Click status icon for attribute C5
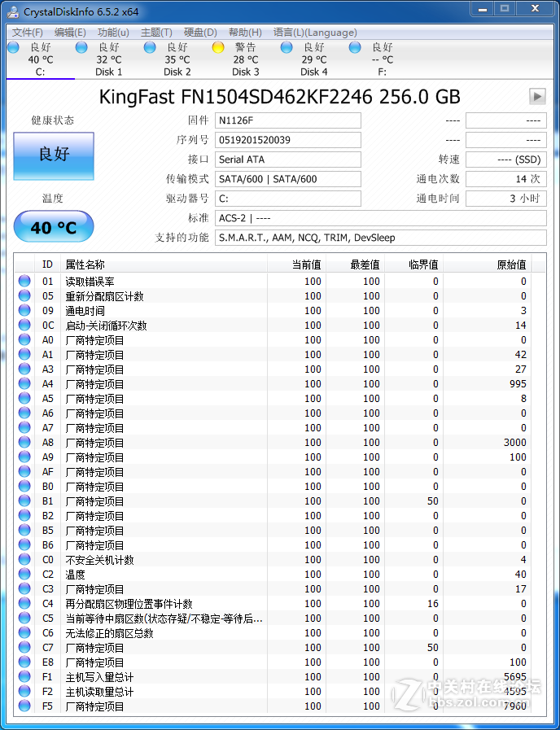 [x=24, y=618]
